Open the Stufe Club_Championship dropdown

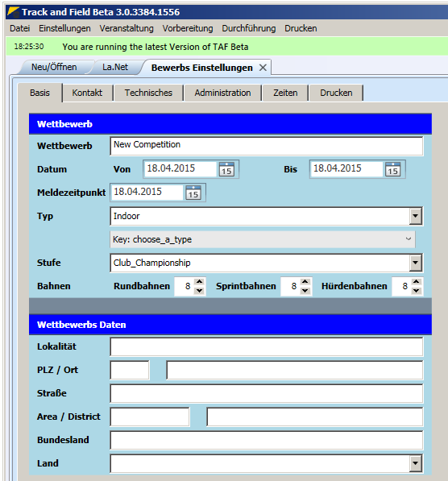(x=415, y=263)
